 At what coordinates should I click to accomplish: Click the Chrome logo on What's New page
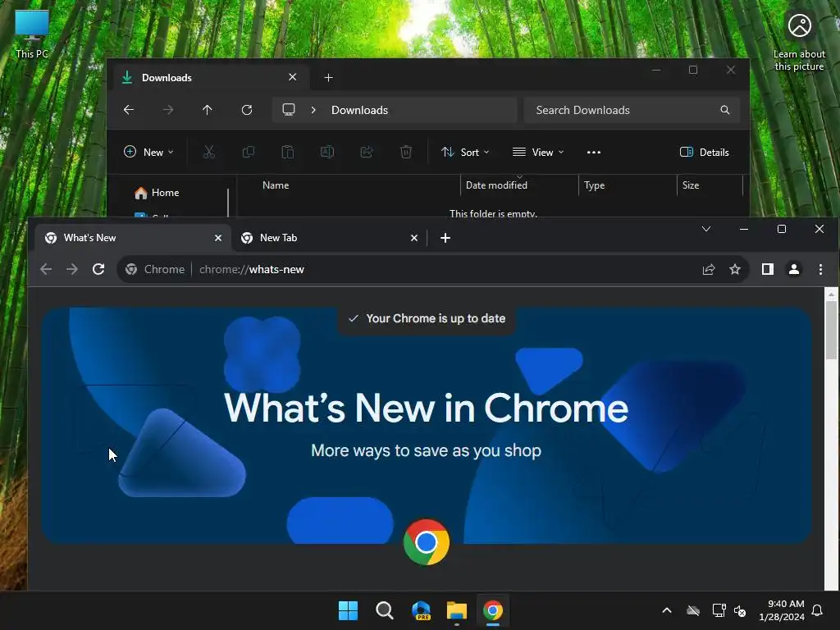(427, 542)
